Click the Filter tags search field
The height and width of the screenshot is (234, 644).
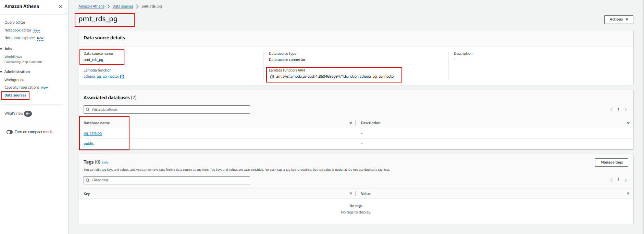coord(167,180)
